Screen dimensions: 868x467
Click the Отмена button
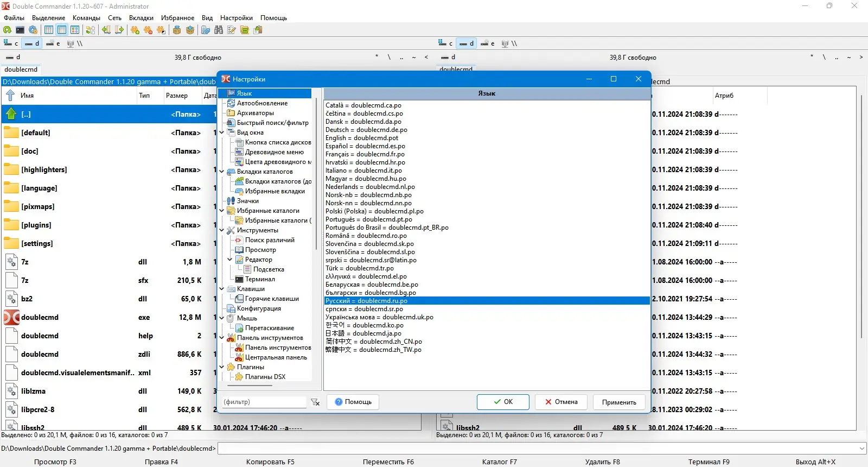click(x=561, y=402)
